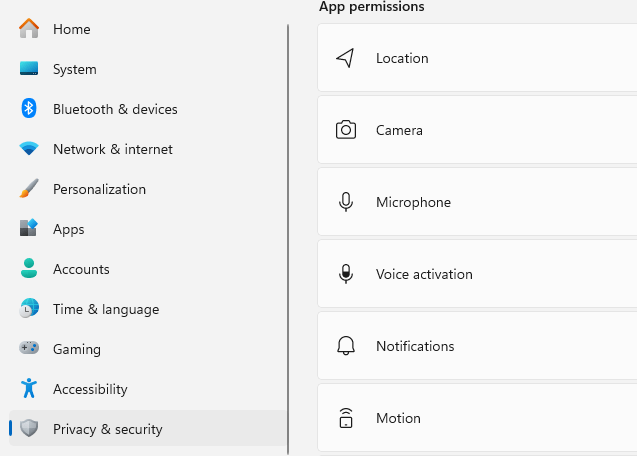Click the Gaming controller icon
637x456 pixels.
(x=29, y=349)
